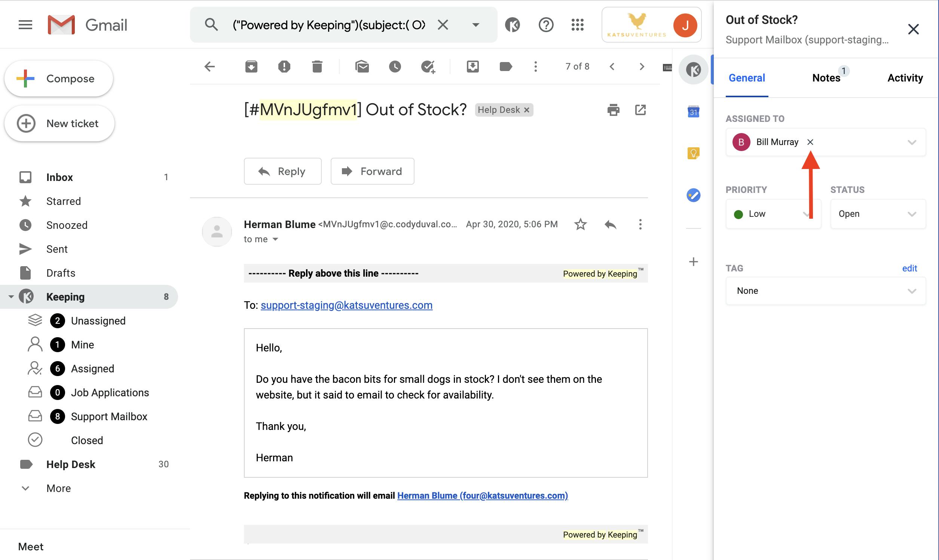Print all messages in the thread
The image size is (939, 560).
pos(614,110)
